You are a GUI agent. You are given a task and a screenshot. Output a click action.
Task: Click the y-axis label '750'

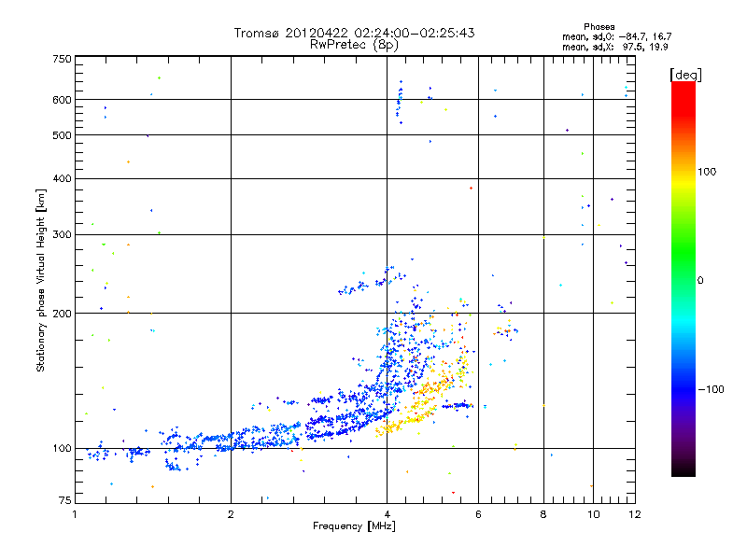pos(62,59)
